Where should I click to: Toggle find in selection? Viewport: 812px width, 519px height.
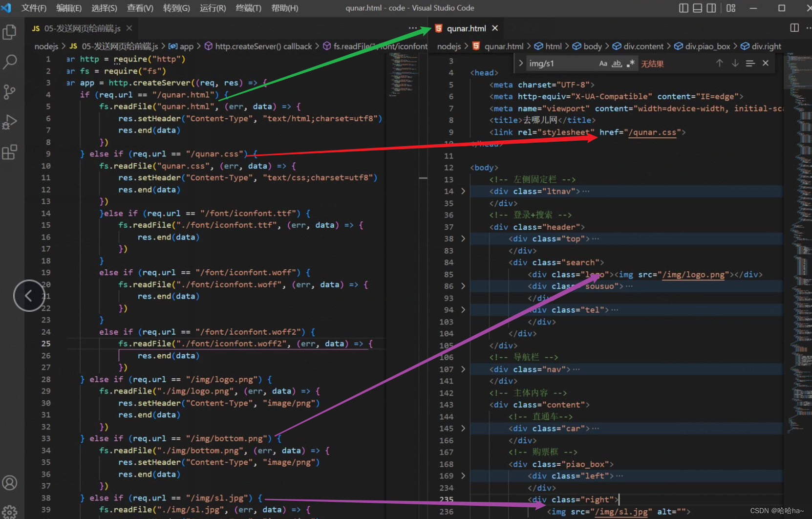click(x=750, y=63)
